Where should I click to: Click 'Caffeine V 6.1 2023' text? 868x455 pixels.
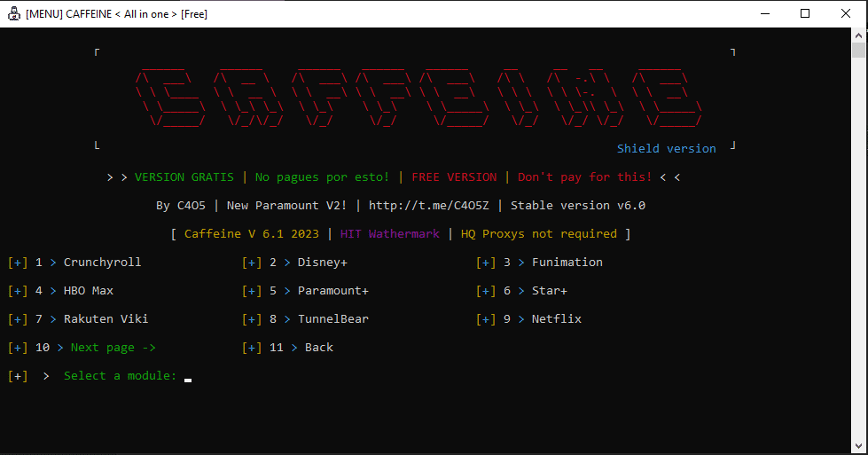click(252, 233)
